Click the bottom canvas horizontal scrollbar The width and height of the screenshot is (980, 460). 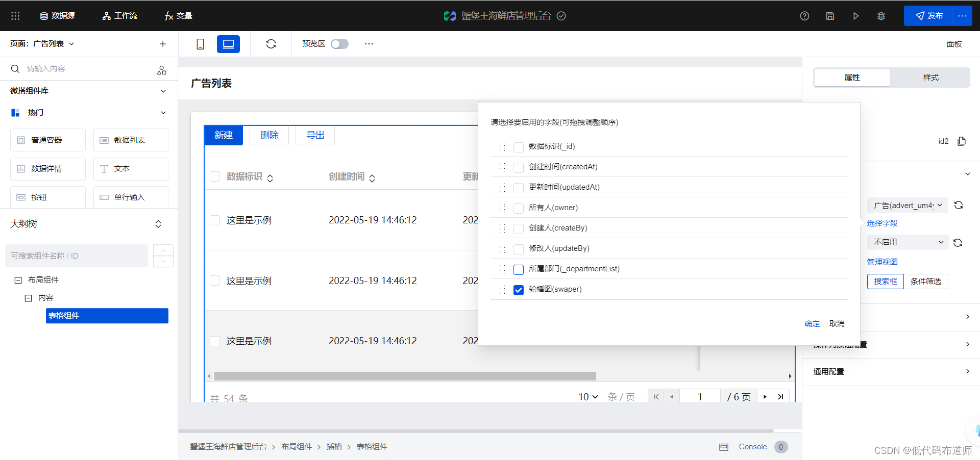476,431
